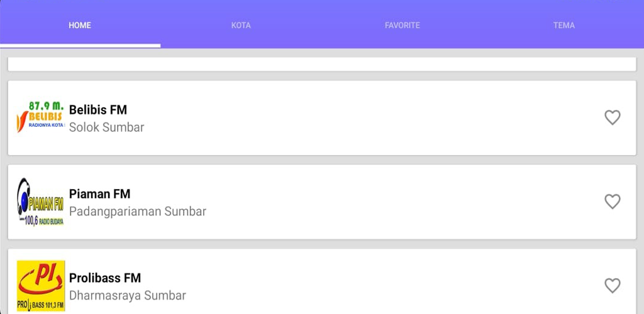This screenshot has height=314, width=644.
Task: Choose the Prolibass FM station name
Action: pos(105,278)
